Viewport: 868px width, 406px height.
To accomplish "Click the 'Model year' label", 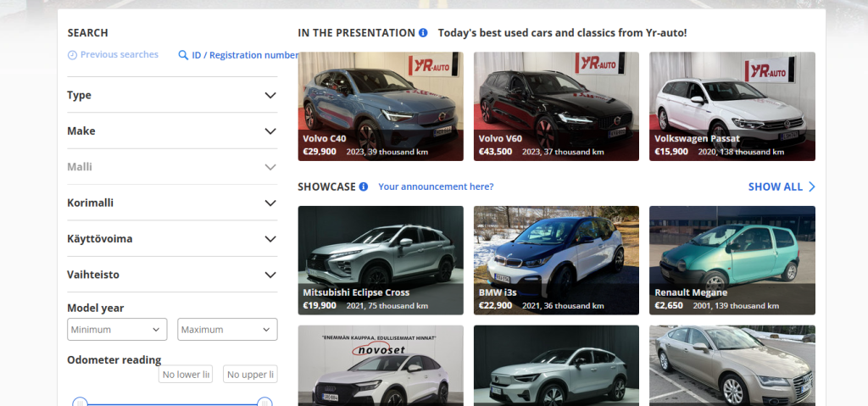I will click(95, 308).
